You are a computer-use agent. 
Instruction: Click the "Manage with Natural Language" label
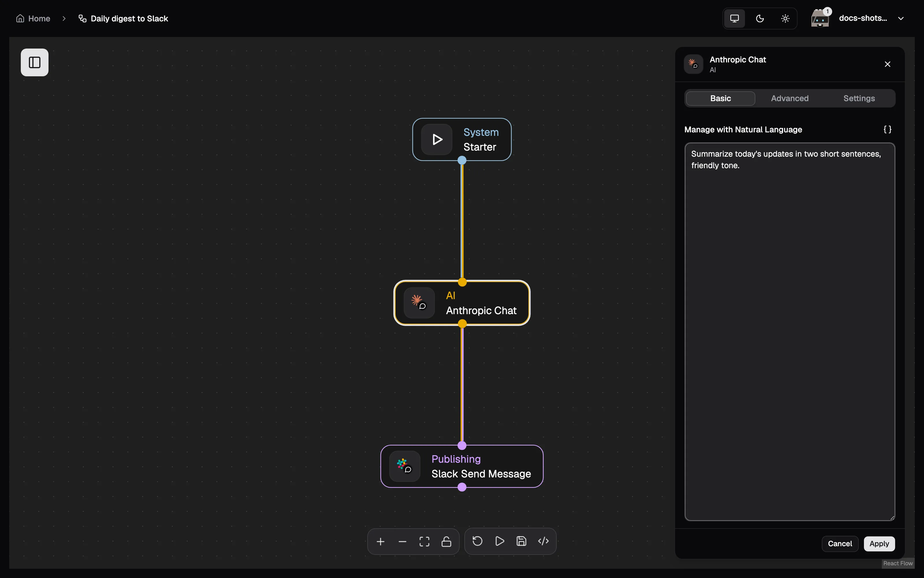tap(743, 129)
